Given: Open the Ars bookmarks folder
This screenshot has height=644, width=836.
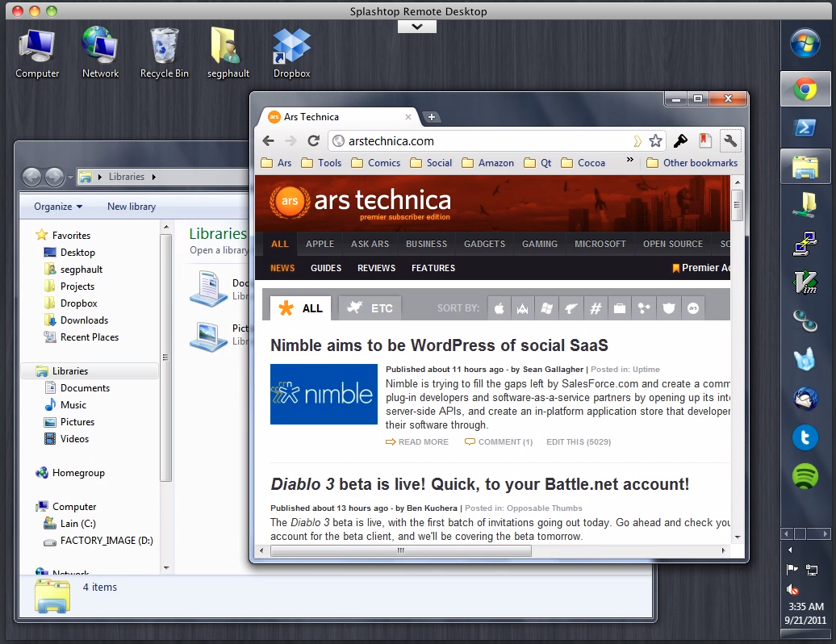Looking at the screenshot, I should [x=276, y=162].
